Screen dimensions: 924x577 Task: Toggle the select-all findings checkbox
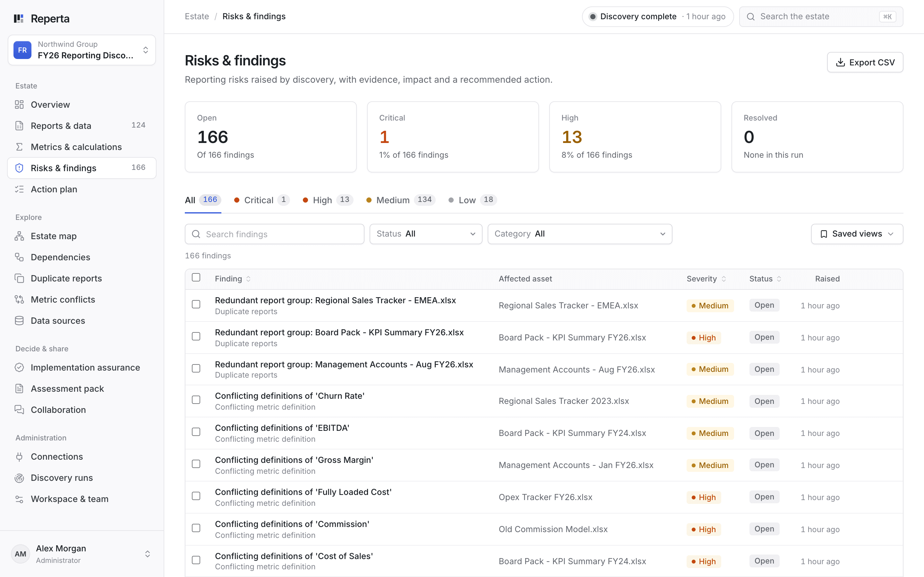click(196, 277)
